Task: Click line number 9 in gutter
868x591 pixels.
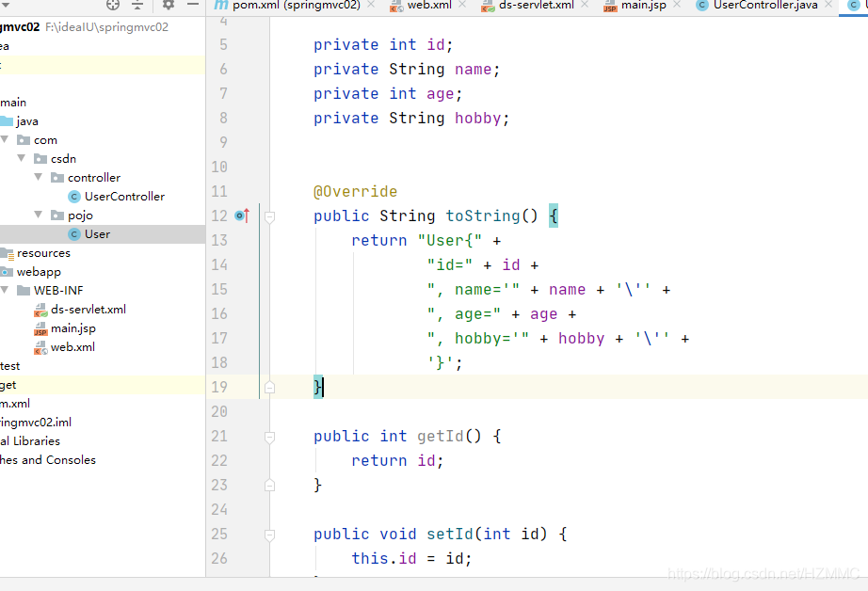Action: (223, 142)
